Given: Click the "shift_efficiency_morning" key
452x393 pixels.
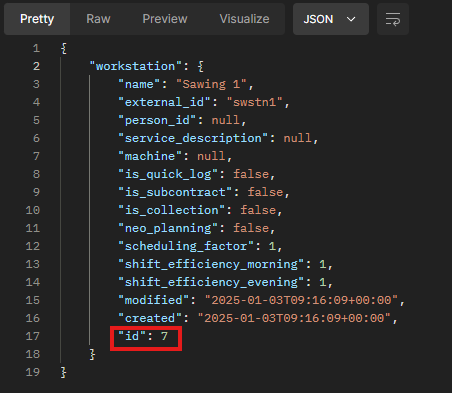Looking at the screenshot, I should pos(211,264).
